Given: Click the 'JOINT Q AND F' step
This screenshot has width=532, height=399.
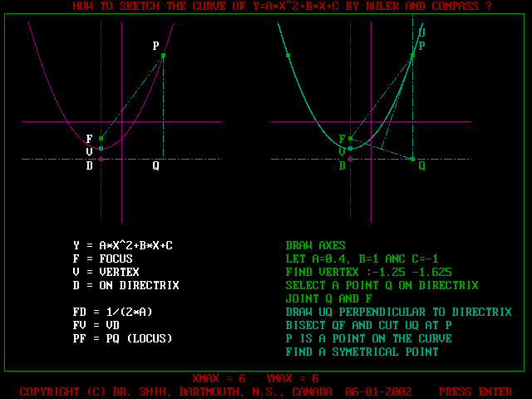Looking at the screenshot, I should point(329,298).
